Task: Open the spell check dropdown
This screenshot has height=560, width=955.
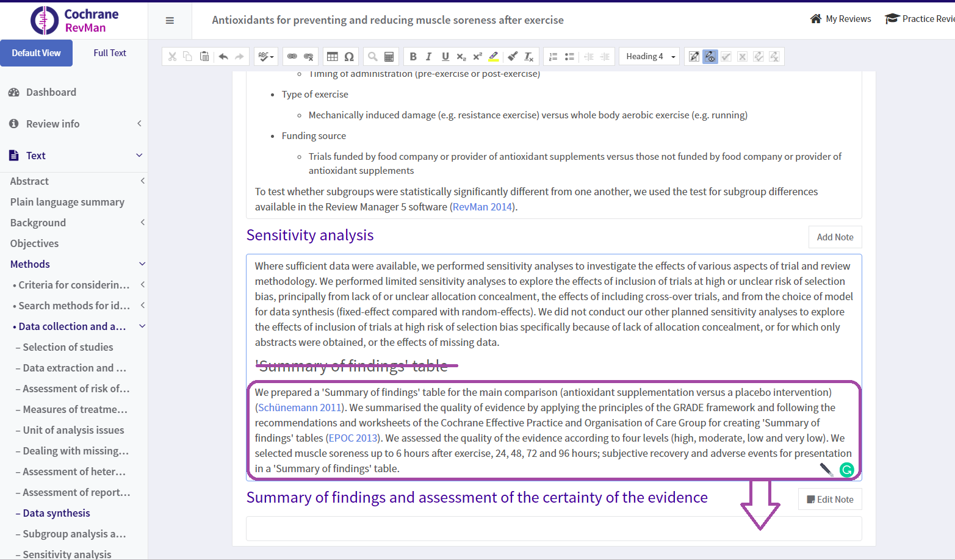Action: [x=266, y=57]
